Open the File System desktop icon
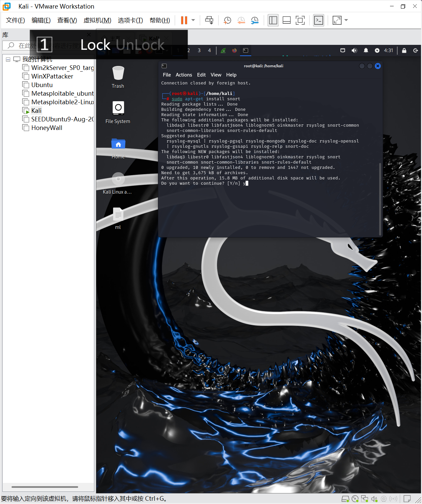 pyautogui.click(x=118, y=112)
